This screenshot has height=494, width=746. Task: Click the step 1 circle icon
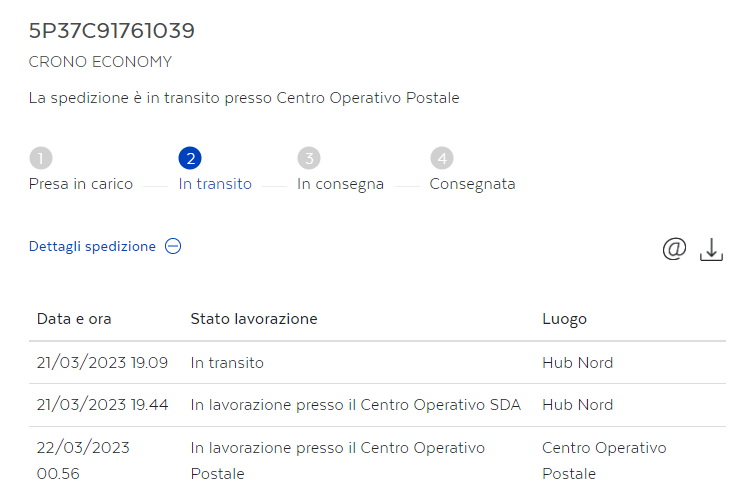[x=41, y=158]
